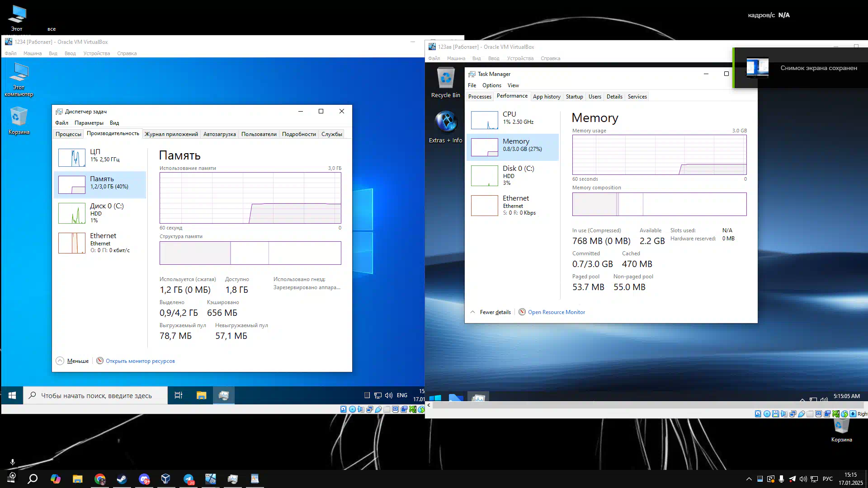
Task: Expand hidden tray icons in 123ав VM
Action: (802, 400)
